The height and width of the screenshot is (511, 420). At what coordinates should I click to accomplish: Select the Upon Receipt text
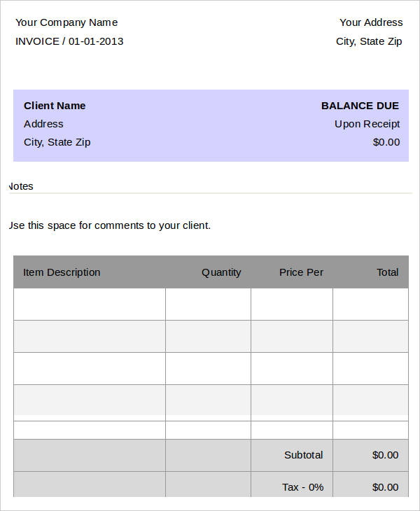tap(367, 124)
